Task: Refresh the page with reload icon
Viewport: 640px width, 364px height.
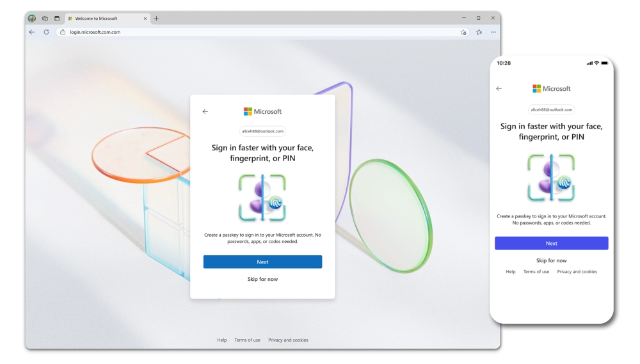Action: tap(46, 32)
